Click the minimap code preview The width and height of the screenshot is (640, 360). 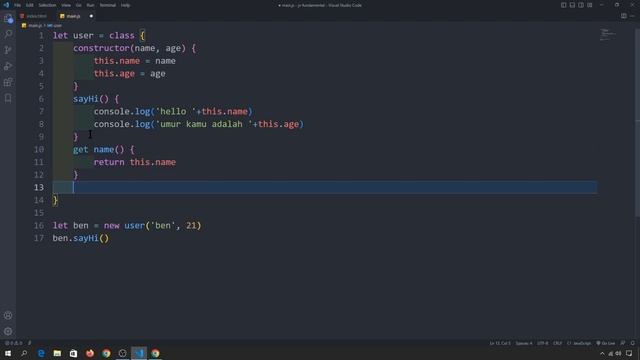coord(608,35)
